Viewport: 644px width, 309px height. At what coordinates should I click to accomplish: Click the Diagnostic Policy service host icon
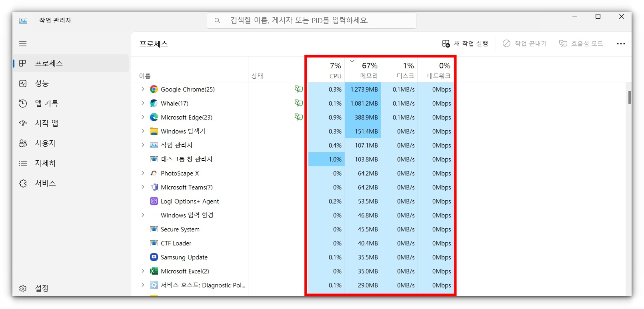coord(154,285)
